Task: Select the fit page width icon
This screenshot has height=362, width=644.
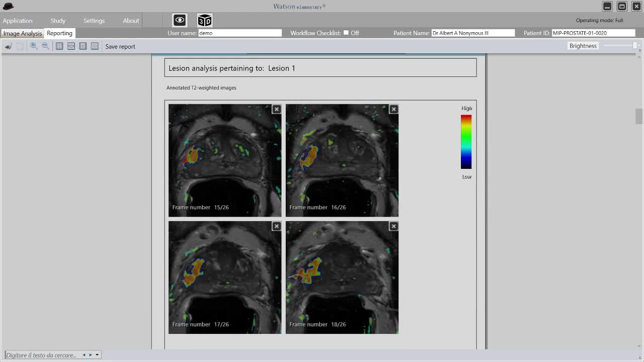Action: click(x=71, y=46)
